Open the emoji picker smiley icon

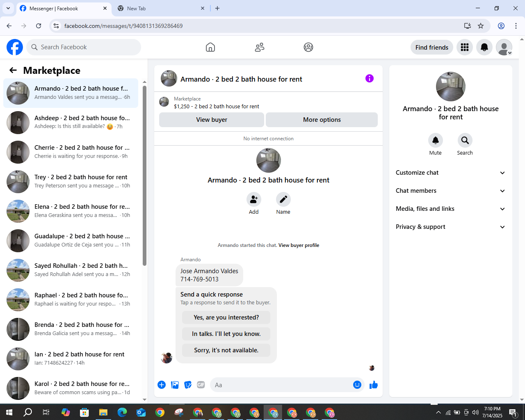click(x=357, y=385)
